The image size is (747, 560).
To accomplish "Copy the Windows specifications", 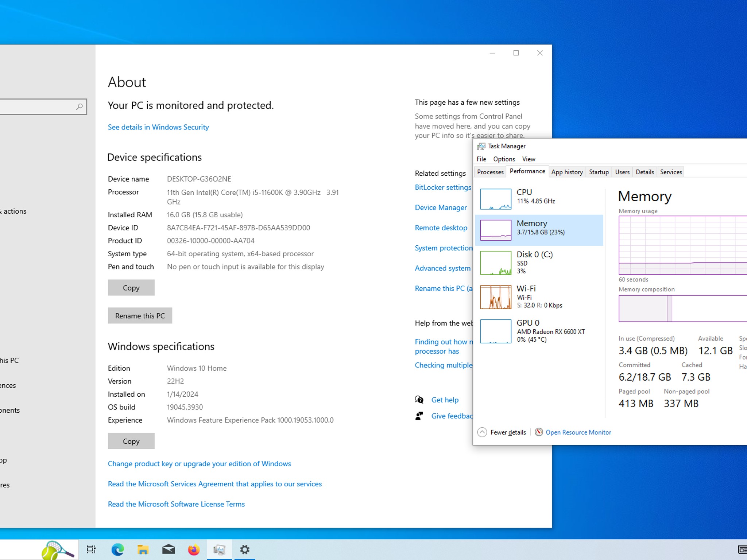I will click(x=131, y=441).
